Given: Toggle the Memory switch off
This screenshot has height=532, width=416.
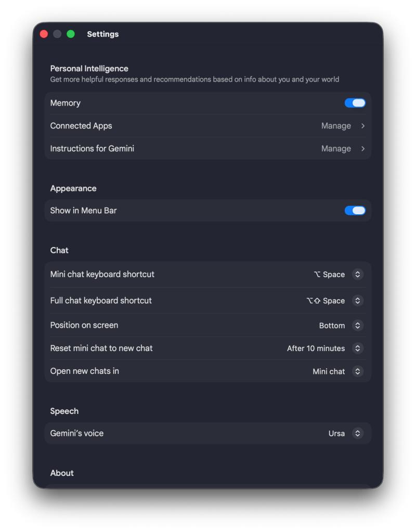Looking at the screenshot, I should coord(355,103).
